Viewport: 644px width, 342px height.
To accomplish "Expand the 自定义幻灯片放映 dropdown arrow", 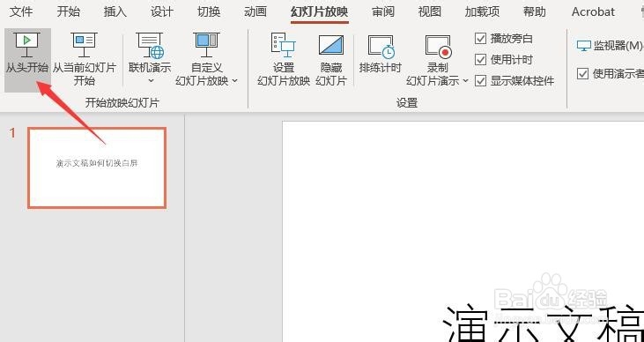I will pyautogui.click(x=235, y=80).
